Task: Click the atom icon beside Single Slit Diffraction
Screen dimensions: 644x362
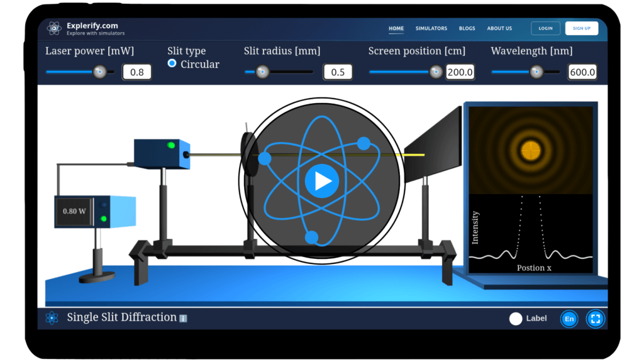Action: tap(52, 317)
